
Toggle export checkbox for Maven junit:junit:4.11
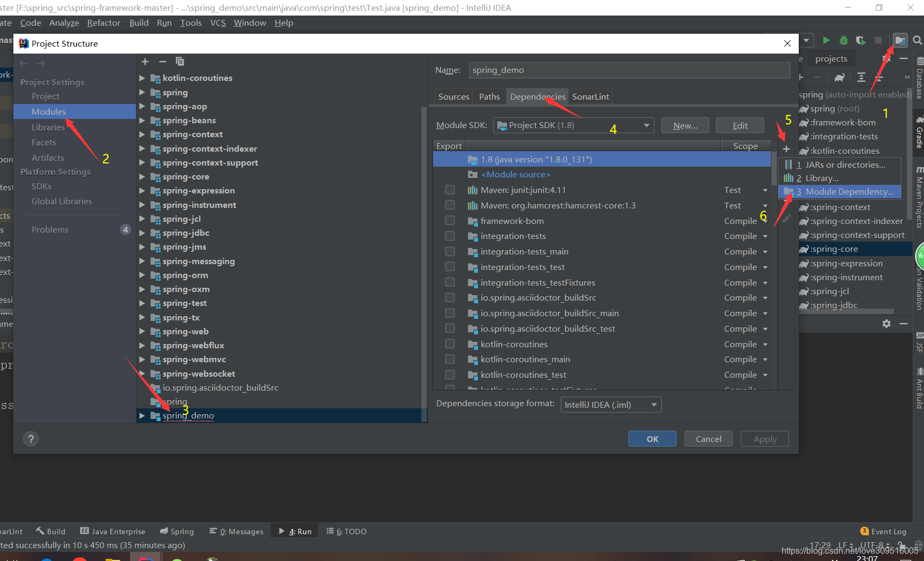click(450, 190)
